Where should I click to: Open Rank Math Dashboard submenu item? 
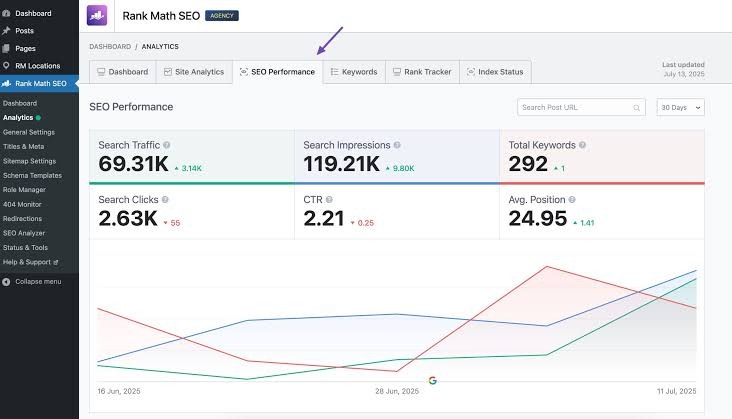(20, 103)
